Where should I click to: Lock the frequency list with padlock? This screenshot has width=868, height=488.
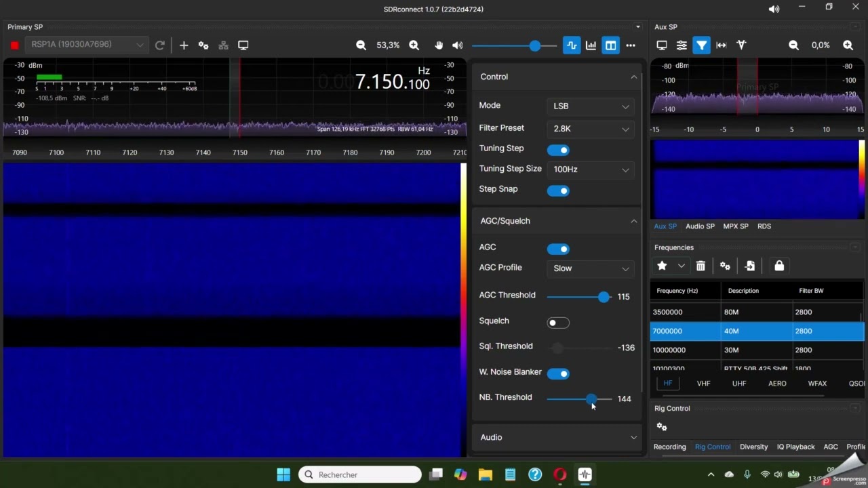[779, 266]
